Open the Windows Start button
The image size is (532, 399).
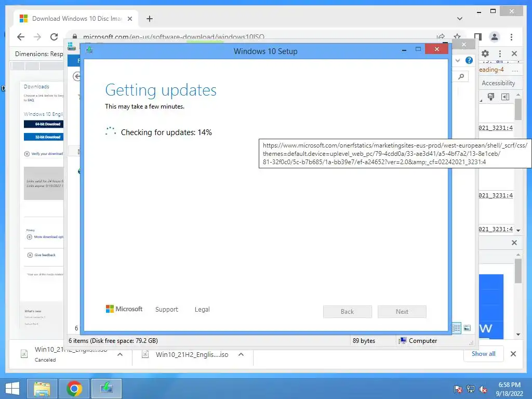pyautogui.click(x=12, y=389)
